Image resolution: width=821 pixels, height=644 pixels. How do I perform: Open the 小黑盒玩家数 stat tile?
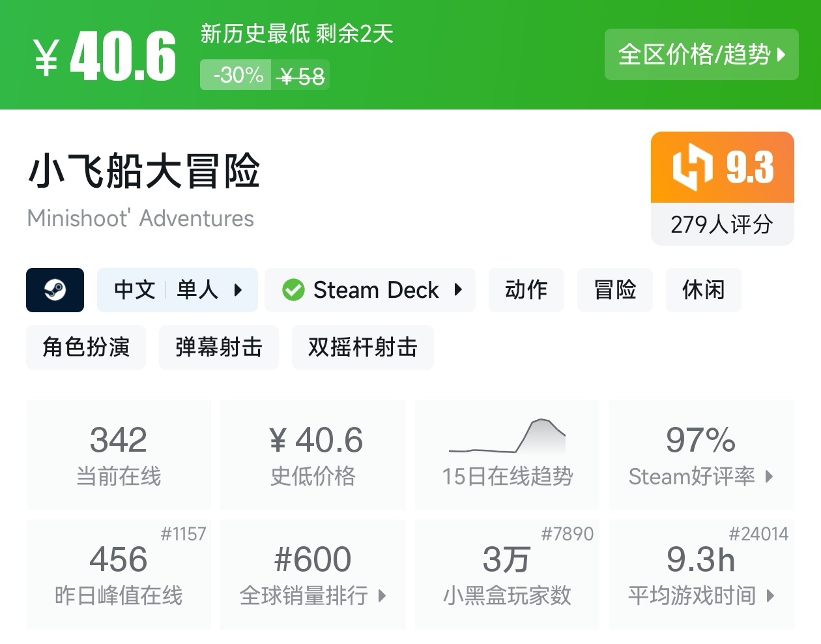click(x=507, y=574)
